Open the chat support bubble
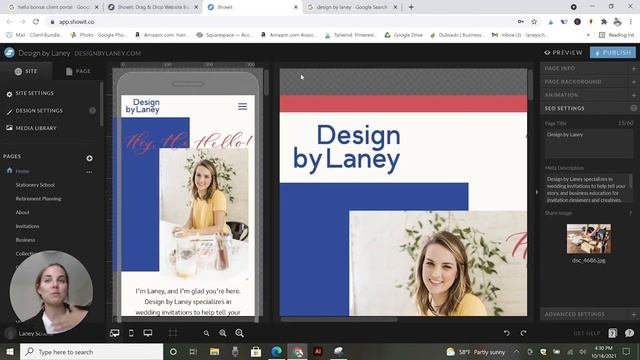640x360 pixels. coord(629,333)
